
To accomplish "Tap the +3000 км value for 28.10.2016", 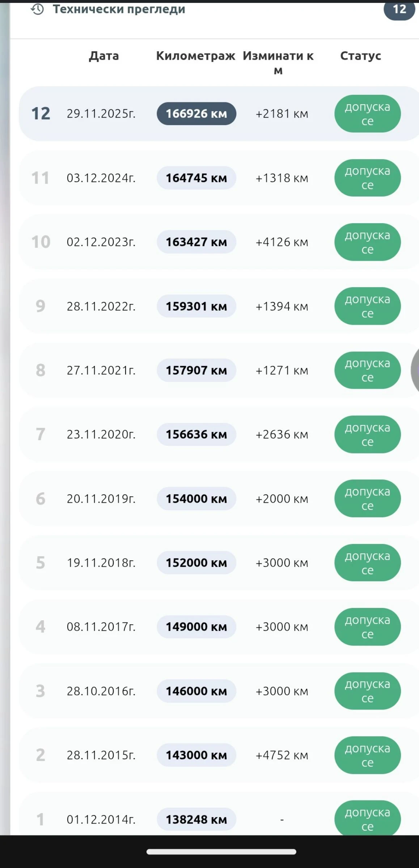I will [282, 691].
